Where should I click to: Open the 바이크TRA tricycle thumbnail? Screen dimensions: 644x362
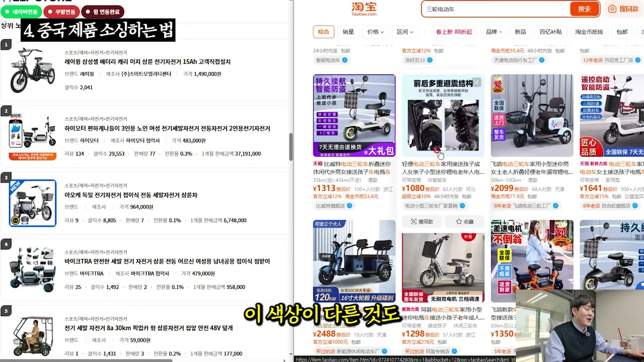pos(33,270)
